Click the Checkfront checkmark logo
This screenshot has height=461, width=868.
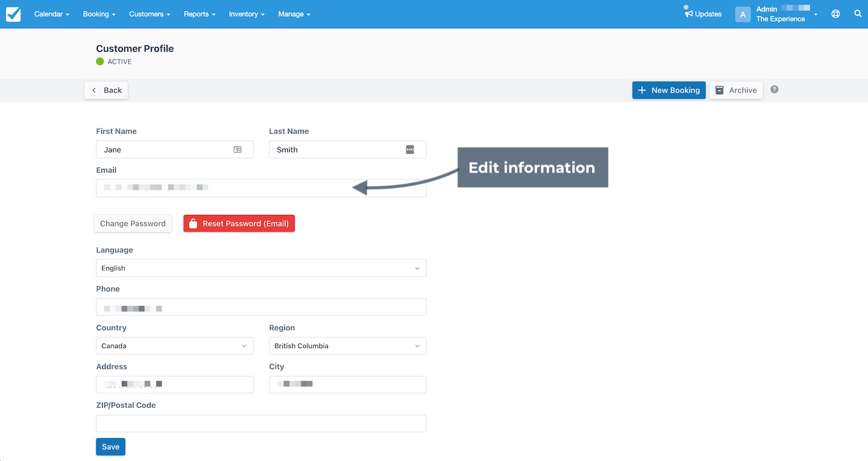(x=13, y=14)
